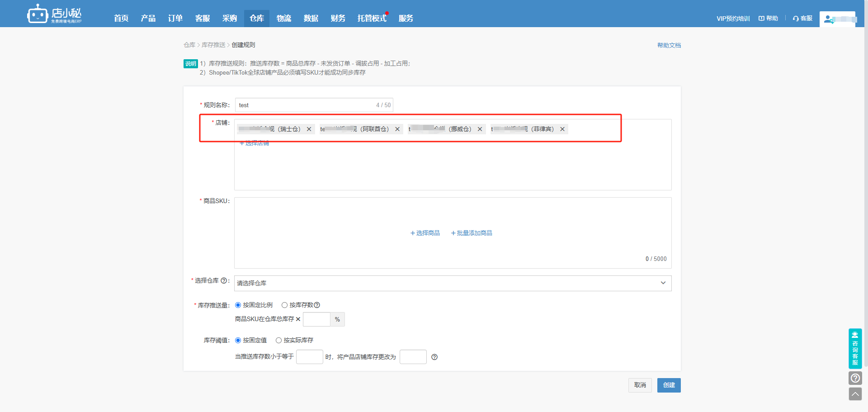Click the VIP预约培训 link
The image size is (868, 412).
(733, 19)
